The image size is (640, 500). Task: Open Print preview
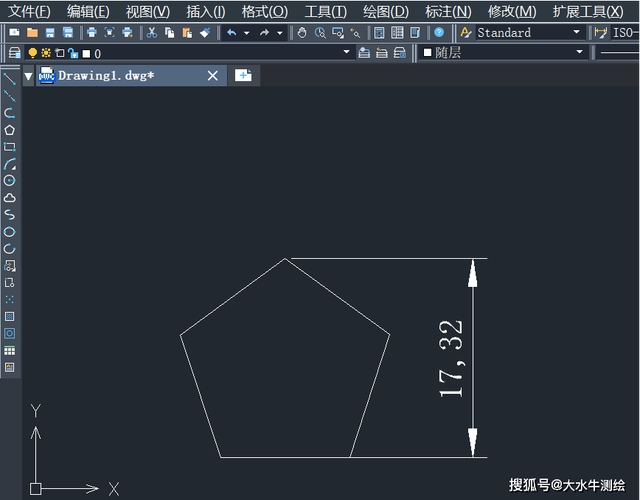pos(109,32)
